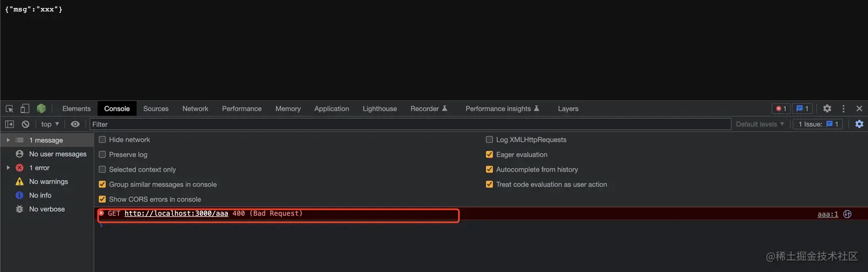Image resolution: width=868 pixels, height=272 pixels.
Task: Click the blue info icon in sidebar
Action: 20,195
